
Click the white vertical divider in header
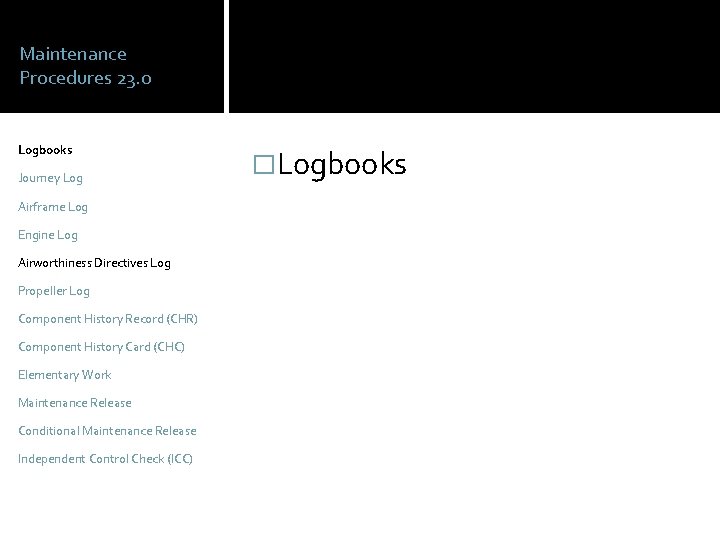[226, 56]
